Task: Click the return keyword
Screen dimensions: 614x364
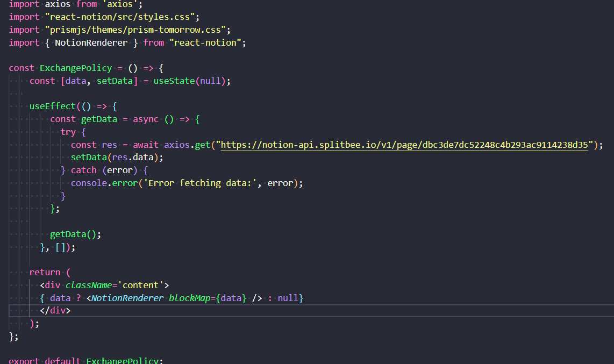Action: (x=45, y=273)
